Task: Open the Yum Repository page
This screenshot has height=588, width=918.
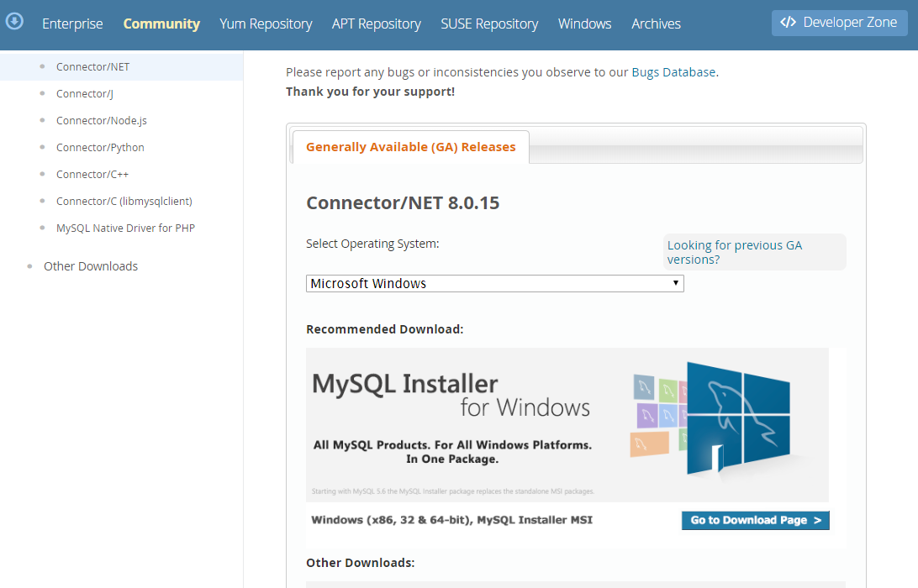Action: click(x=266, y=24)
